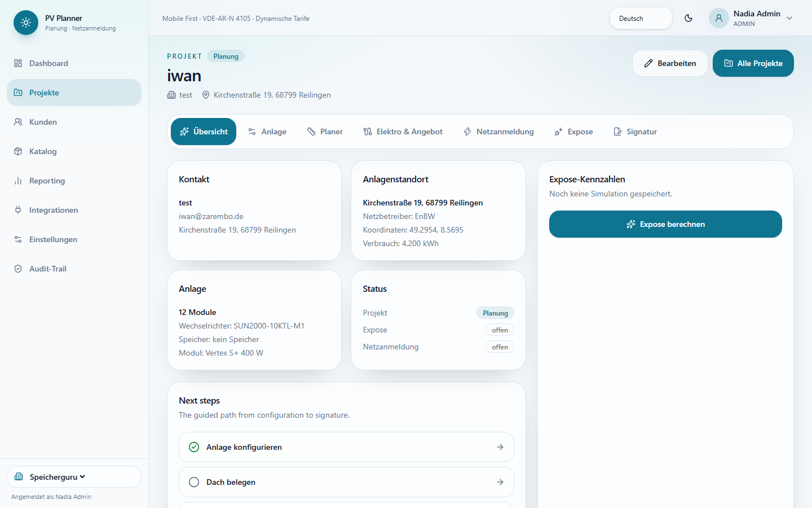Select the Übersicht tab

tap(204, 132)
